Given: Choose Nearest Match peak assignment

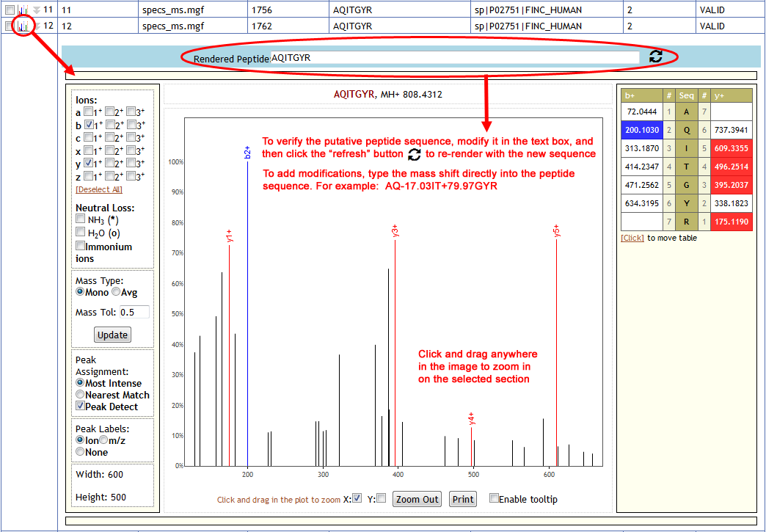Looking at the screenshot, I should click(81, 395).
